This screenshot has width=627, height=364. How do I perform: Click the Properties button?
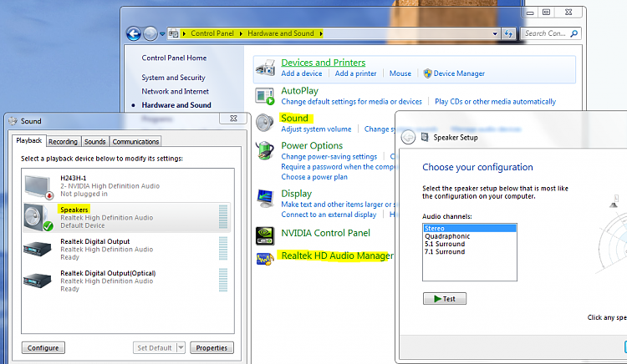coord(212,347)
